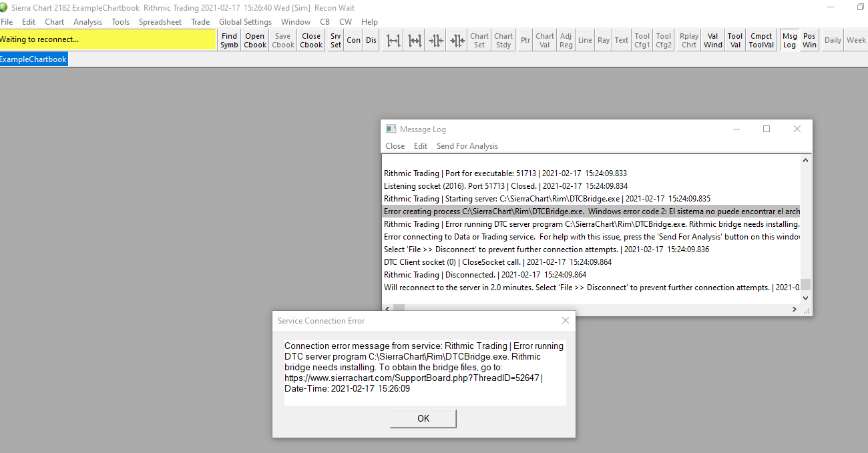868x453 pixels.
Task: Open the Help menu
Action: coord(369,22)
